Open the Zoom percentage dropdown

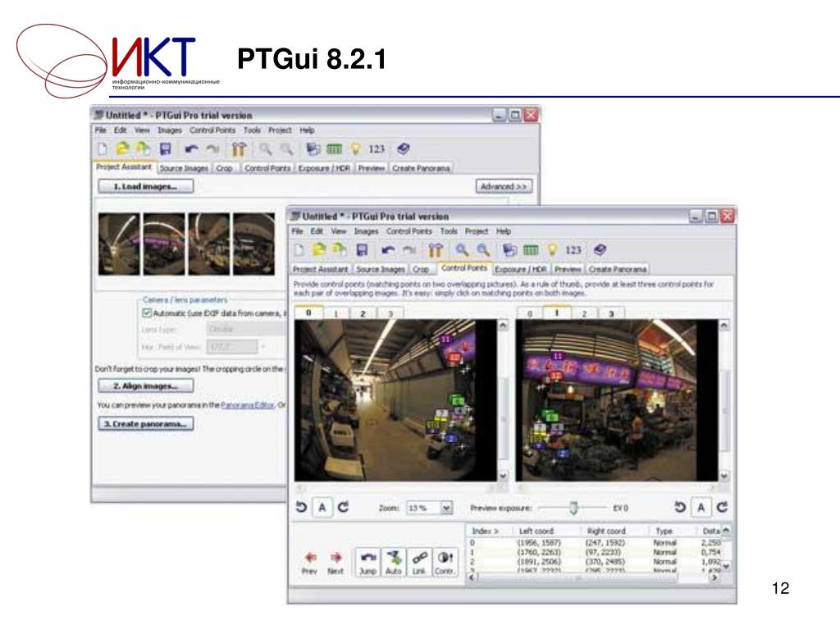(446, 508)
